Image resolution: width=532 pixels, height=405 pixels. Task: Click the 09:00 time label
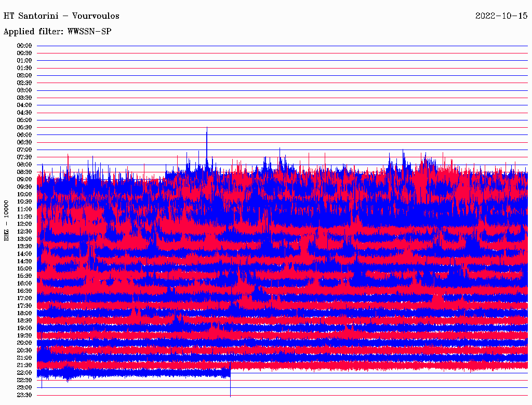[24, 180]
